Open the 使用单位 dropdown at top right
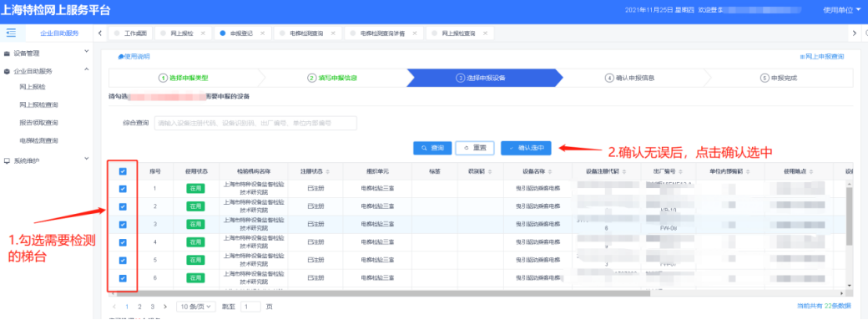This screenshot has height=320, width=868. (x=842, y=9)
